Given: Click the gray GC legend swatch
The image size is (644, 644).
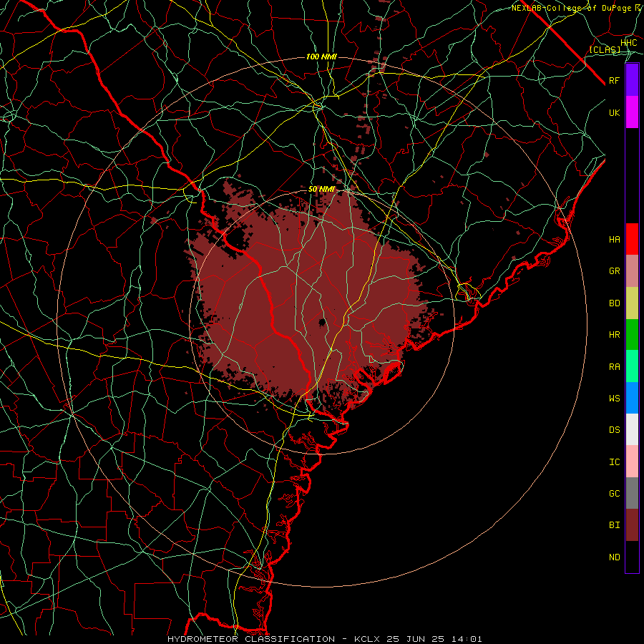Looking at the screenshot, I should click(x=632, y=493).
